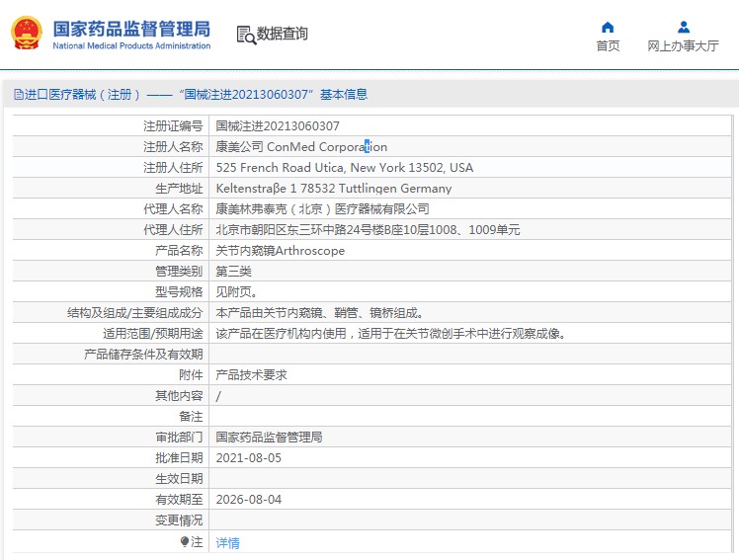This screenshot has width=739, height=560.
Task: Click the 附件 row label
Action: click(x=191, y=375)
